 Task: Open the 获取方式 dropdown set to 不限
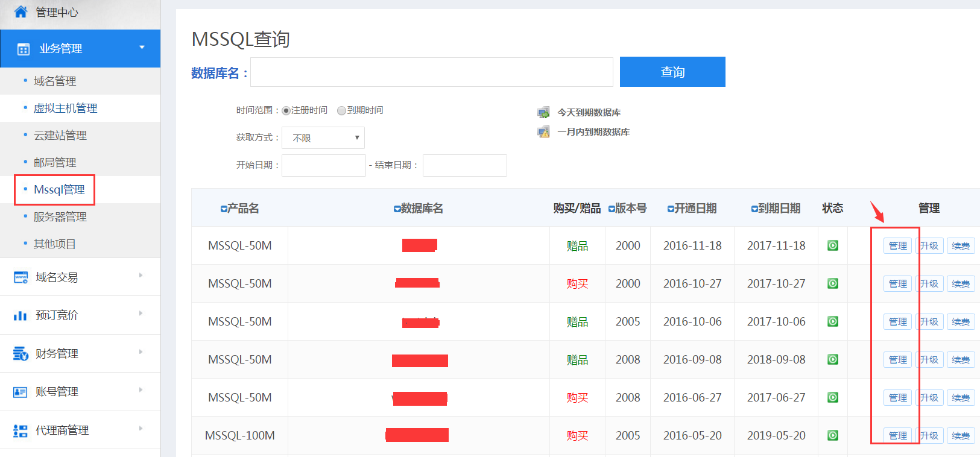tap(323, 138)
